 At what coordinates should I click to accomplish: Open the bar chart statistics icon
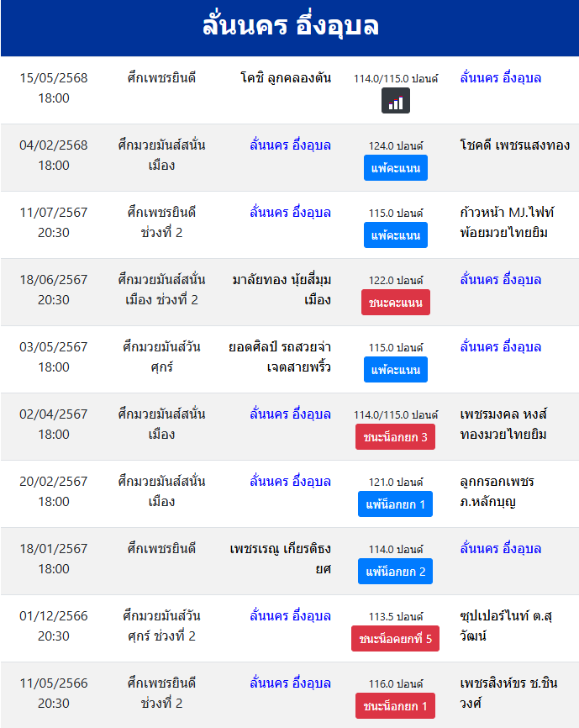click(x=395, y=100)
